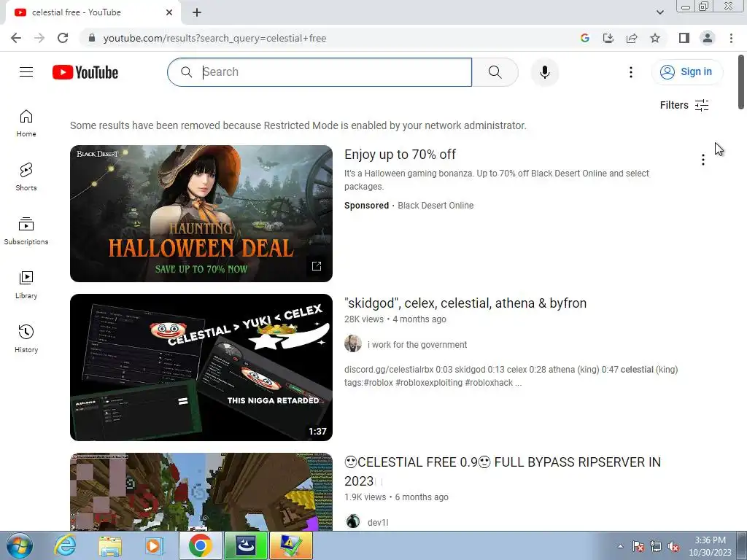Screen dimensions: 747x560
Task: Open a new browser tab
Action: [x=197, y=12]
